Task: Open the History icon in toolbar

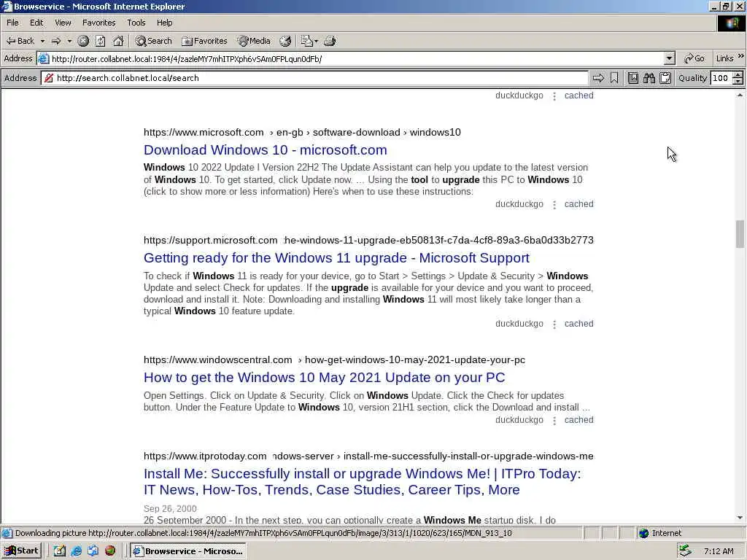Action: [x=285, y=41]
